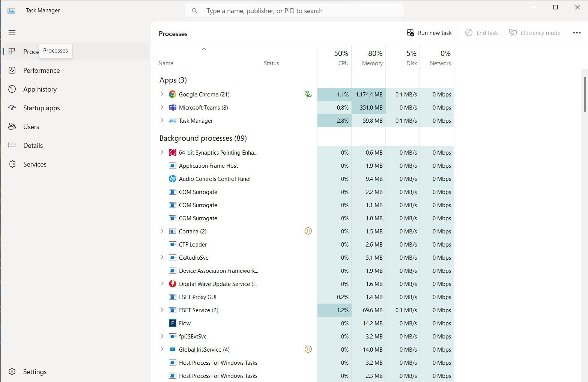Open the Performance page
Image resolution: width=588 pixels, height=382 pixels.
76,70
